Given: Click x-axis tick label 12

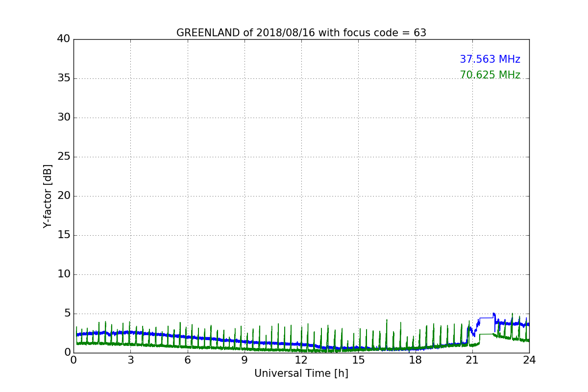Looking at the screenshot, I should click(x=301, y=360).
